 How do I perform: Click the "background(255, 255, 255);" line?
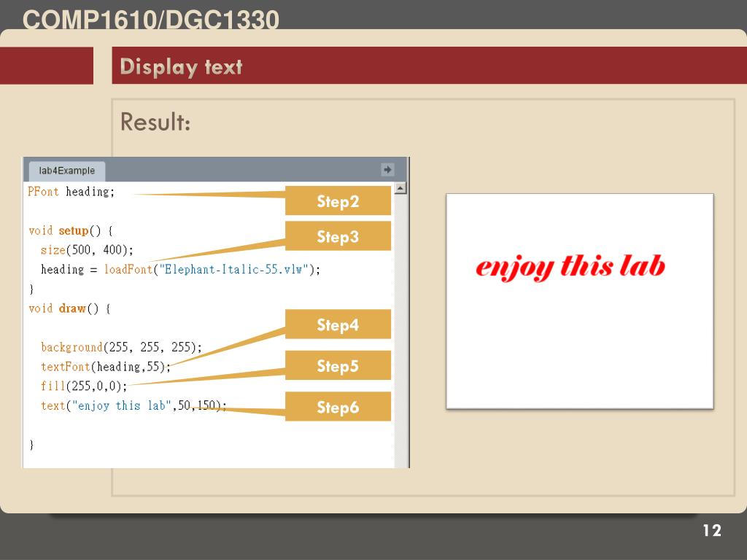[x=122, y=347]
